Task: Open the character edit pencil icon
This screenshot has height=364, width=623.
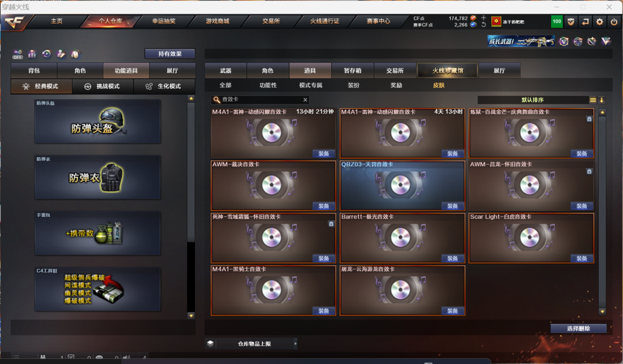Action: (61, 54)
